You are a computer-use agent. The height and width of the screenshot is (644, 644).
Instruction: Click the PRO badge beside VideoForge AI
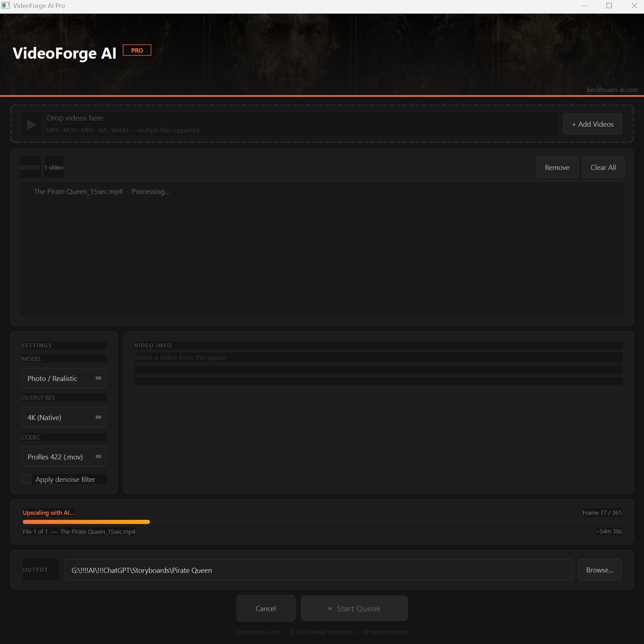point(137,51)
